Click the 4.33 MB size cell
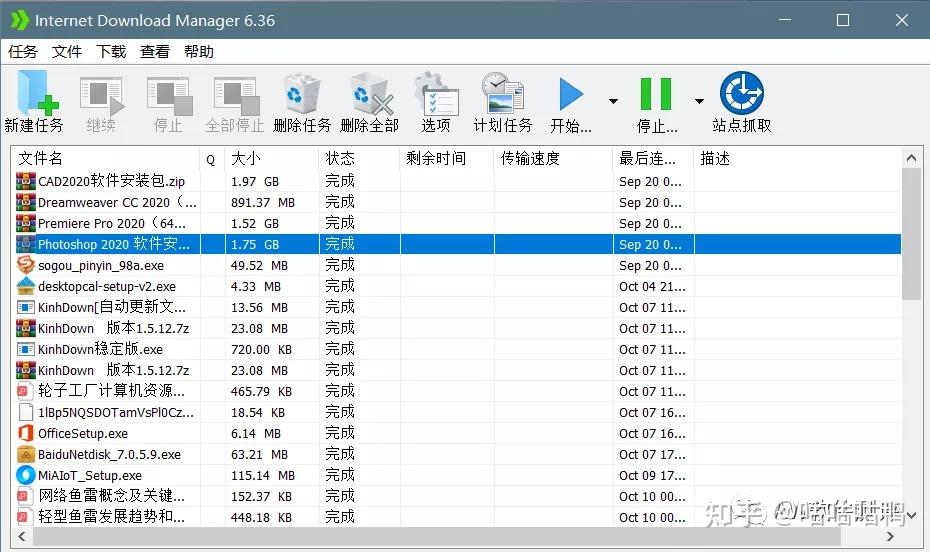 [256, 287]
